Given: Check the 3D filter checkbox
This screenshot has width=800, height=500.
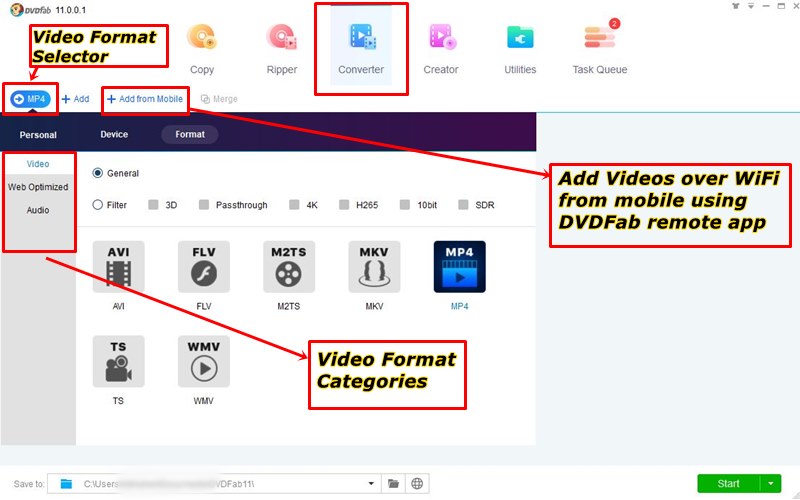Looking at the screenshot, I should (x=153, y=205).
